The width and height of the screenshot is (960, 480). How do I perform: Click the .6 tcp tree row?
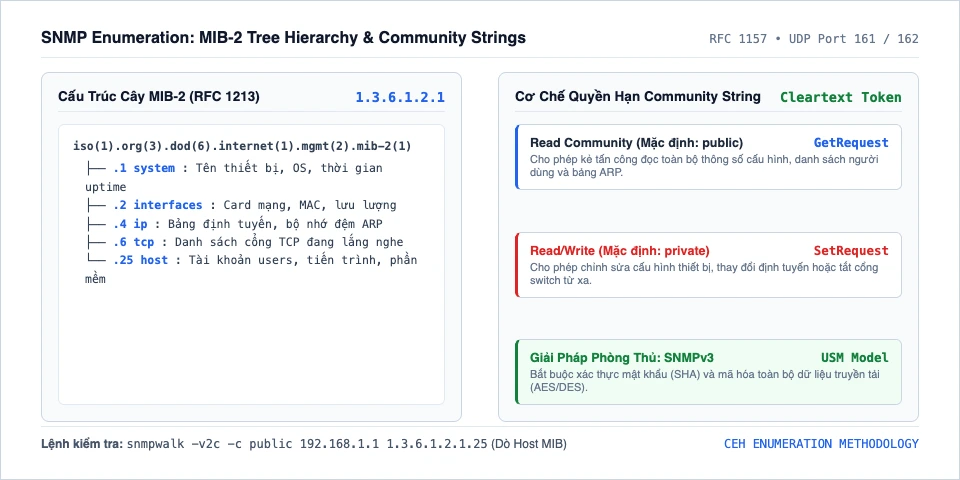coord(244,242)
